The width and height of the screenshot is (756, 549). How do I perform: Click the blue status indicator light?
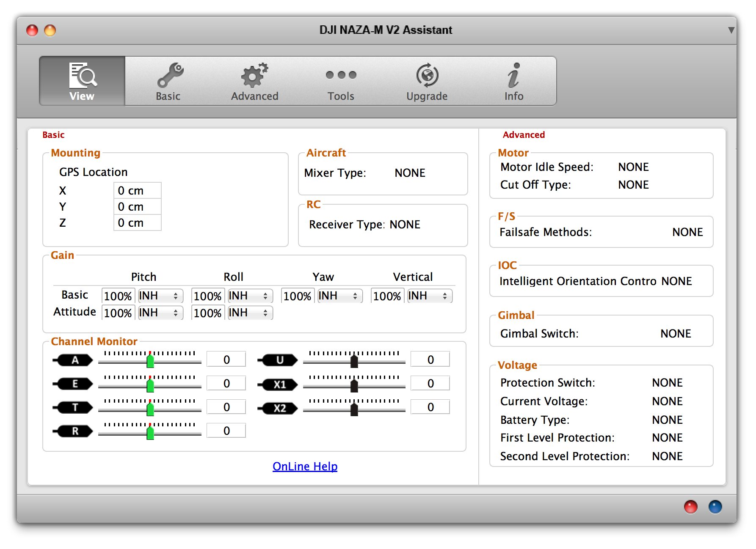pyautogui.click(x=715, y=506)
